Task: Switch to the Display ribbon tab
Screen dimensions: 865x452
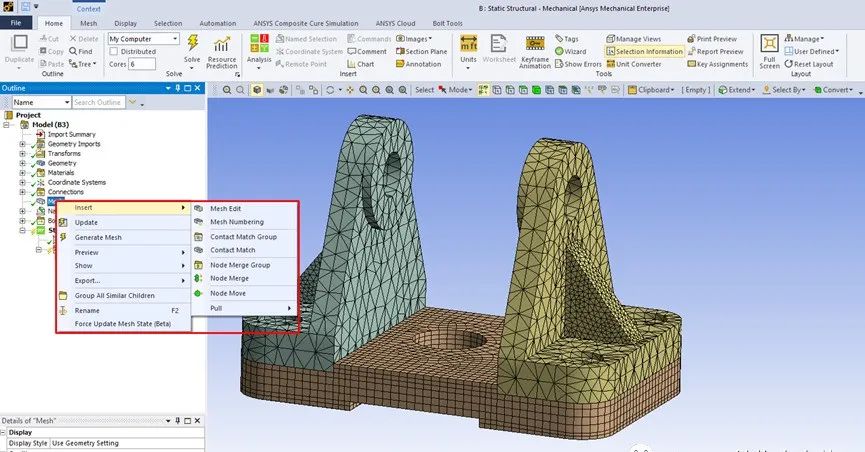Action: point(125,23)
